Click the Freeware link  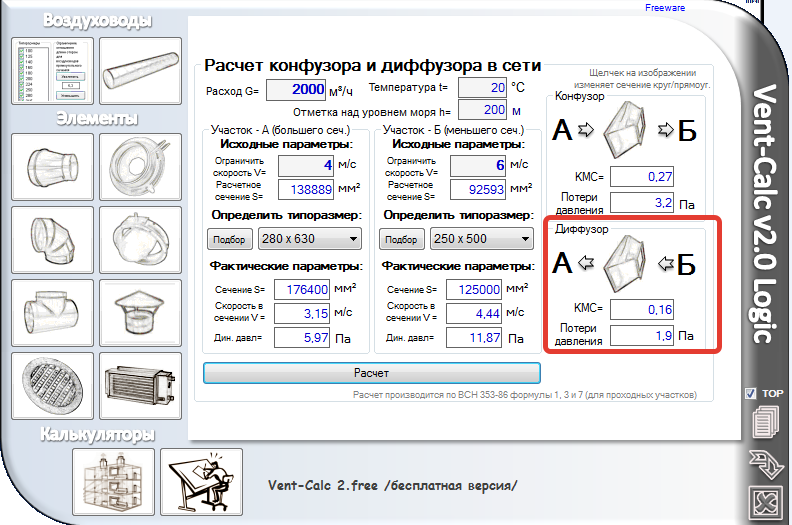(665, 8)
